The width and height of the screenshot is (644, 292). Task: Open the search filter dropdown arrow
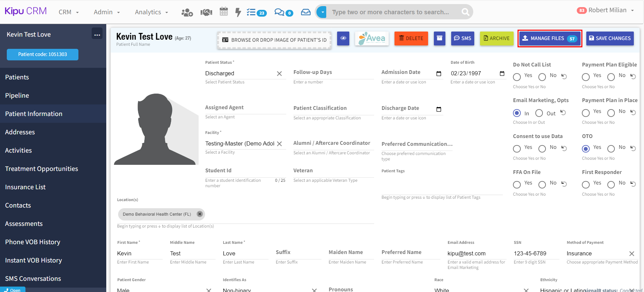coord(322,12)
